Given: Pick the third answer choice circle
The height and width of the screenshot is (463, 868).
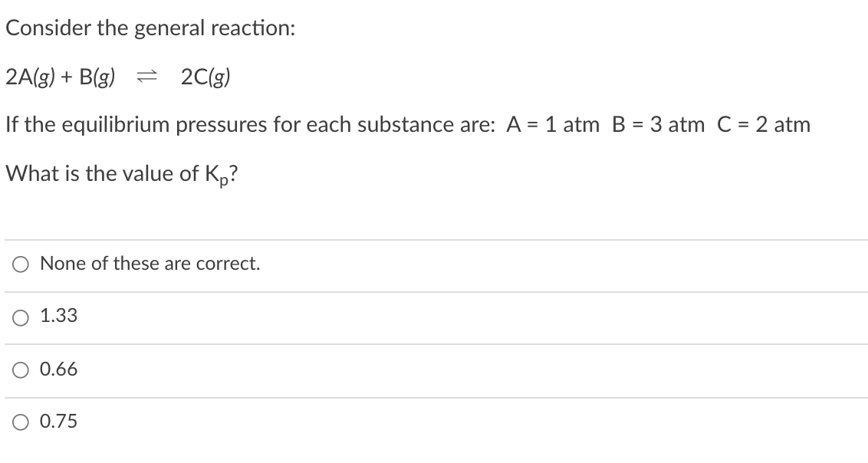Looking at the screenshot, I should [19, 369].
